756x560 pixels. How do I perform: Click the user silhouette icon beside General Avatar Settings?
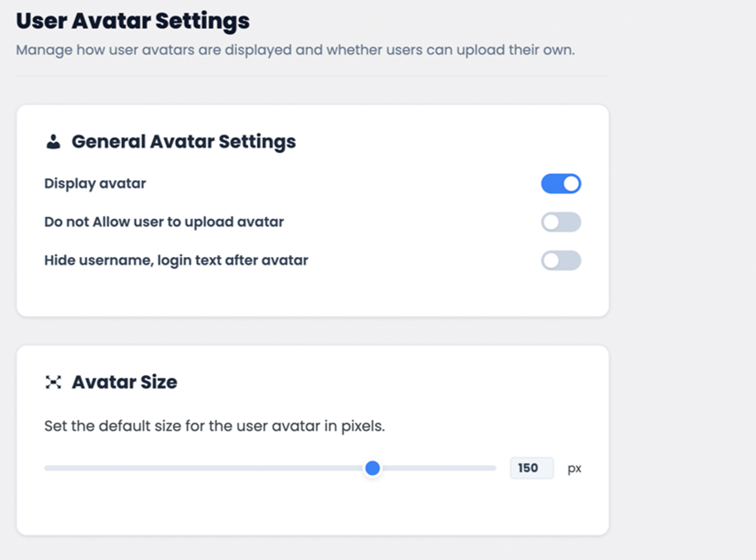53,142
